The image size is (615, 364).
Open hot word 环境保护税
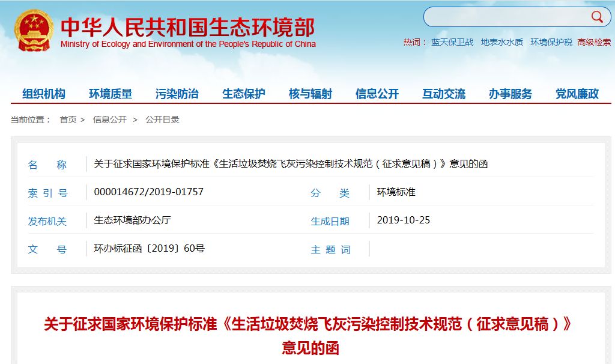[551, 43]
